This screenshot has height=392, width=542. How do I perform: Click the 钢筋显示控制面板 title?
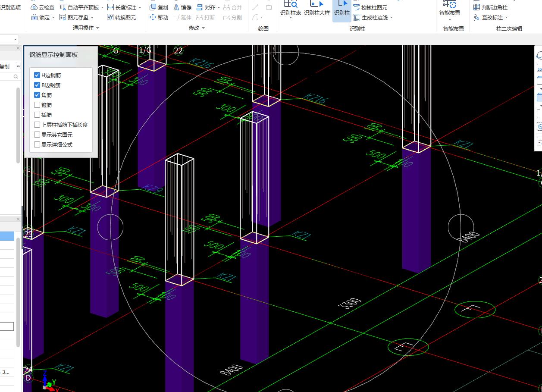point(53,55)
